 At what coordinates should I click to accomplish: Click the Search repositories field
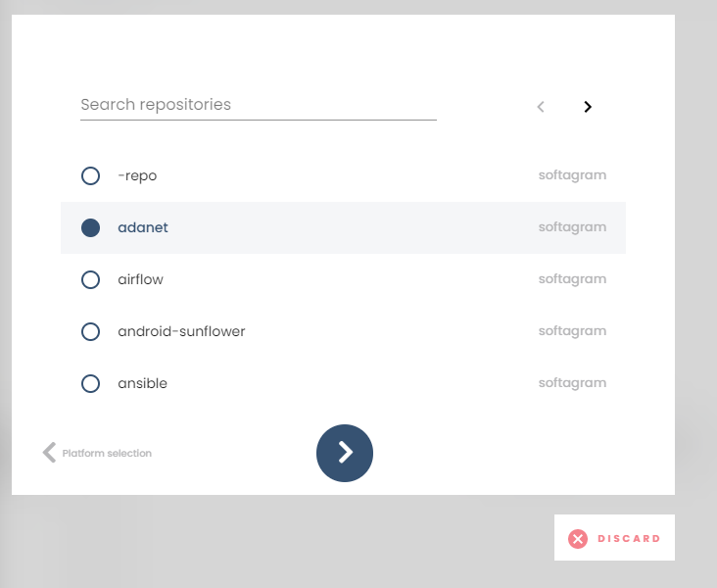[258, 105]
